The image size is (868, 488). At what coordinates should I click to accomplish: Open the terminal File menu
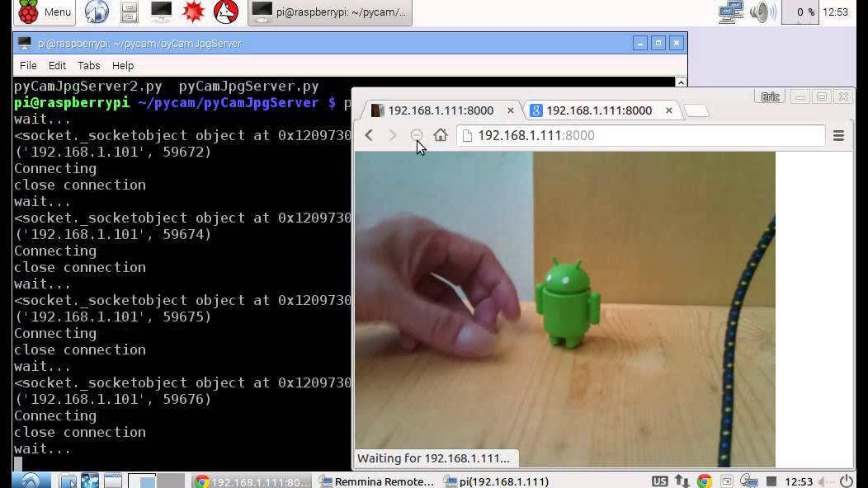point(28,65)
